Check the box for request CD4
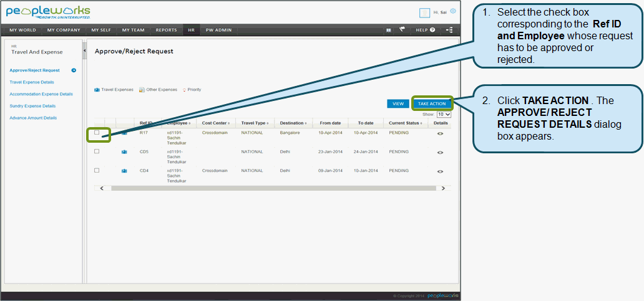This screenshot has height=301, width=644. [x=97, y=170]
